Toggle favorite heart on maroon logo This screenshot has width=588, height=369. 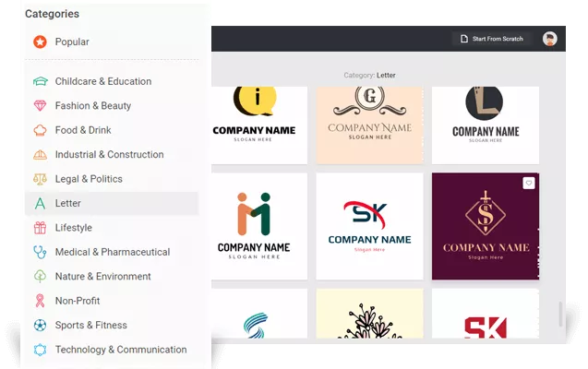(x=528, y=183)
